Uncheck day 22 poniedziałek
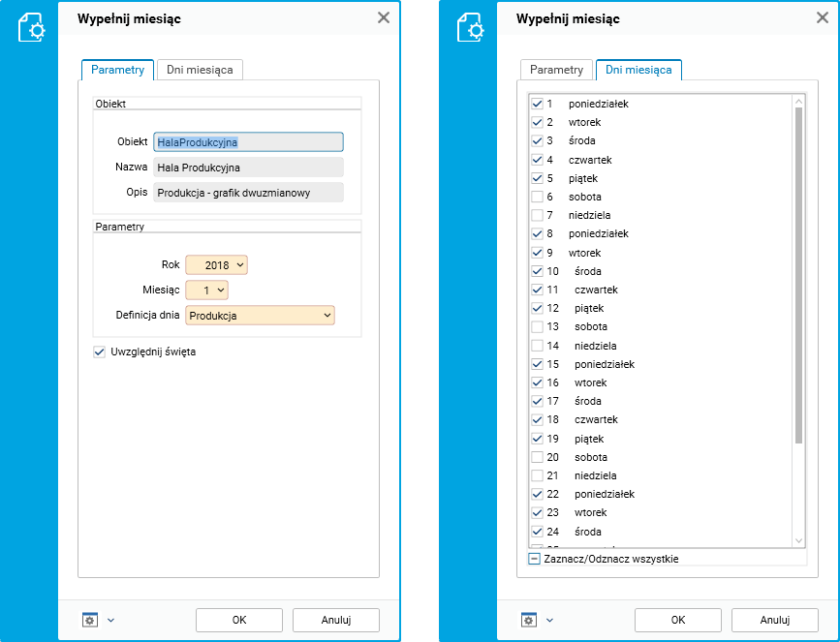The image size is (840, 642). (x=537, y=494)
